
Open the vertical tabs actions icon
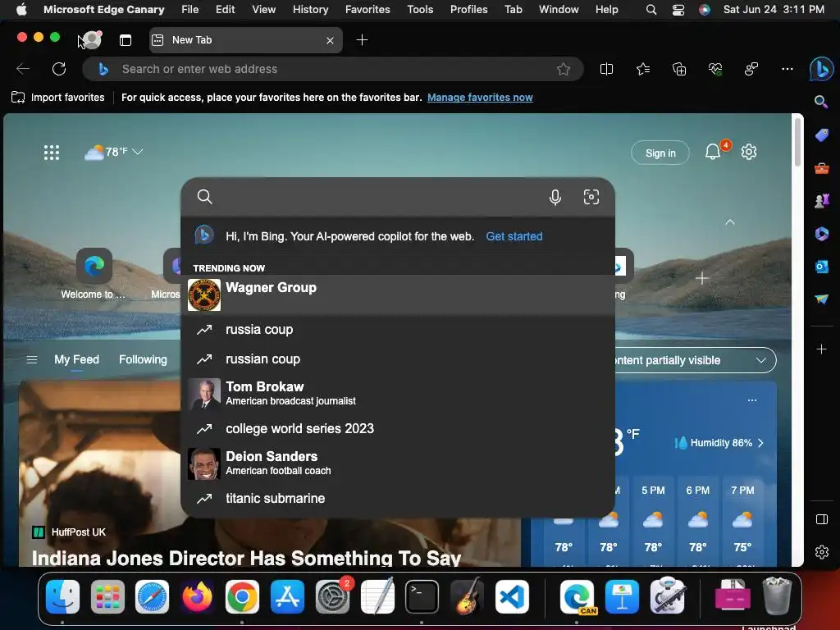point(126,40)
